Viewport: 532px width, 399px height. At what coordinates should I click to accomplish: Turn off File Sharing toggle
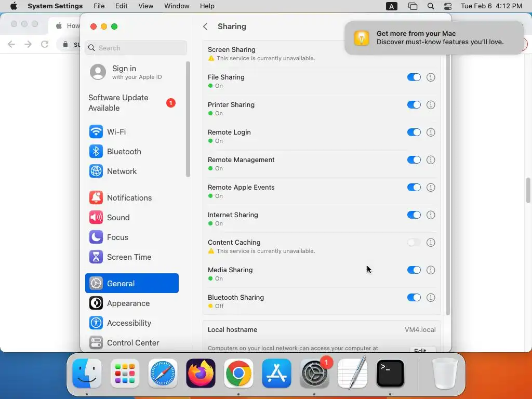(414, 77)
